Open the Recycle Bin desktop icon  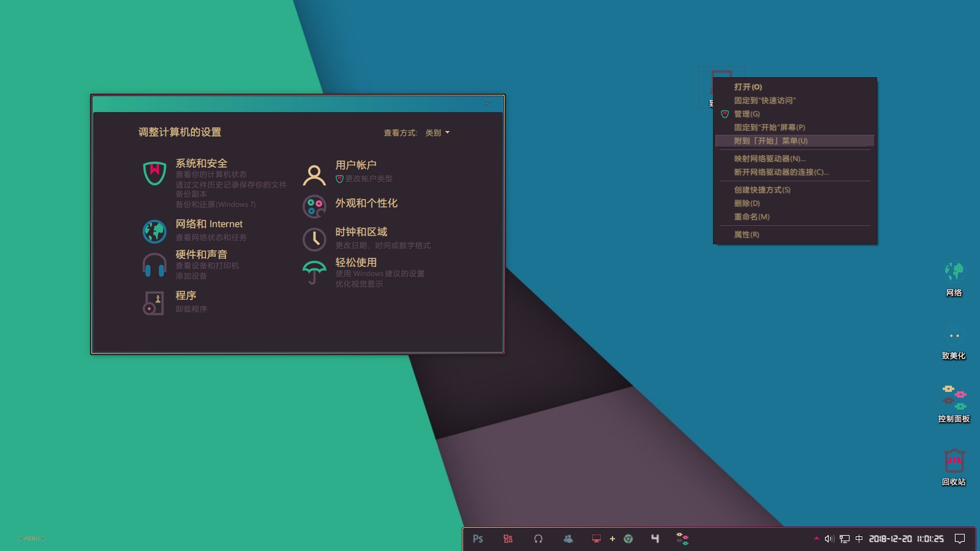click(954, 461)
